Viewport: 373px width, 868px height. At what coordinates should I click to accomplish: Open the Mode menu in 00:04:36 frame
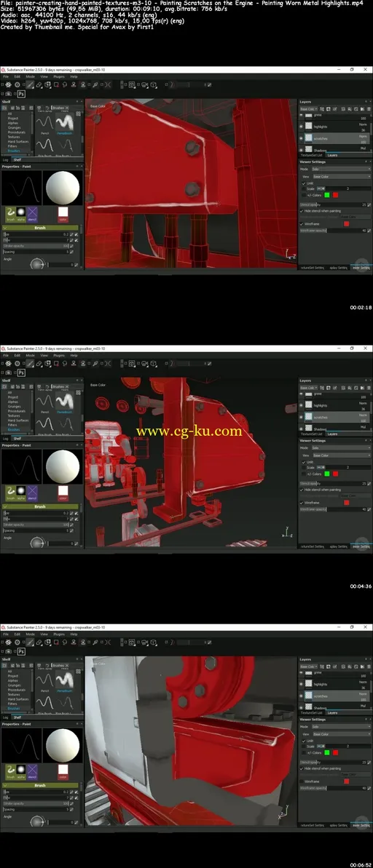(x=31, y=356)
